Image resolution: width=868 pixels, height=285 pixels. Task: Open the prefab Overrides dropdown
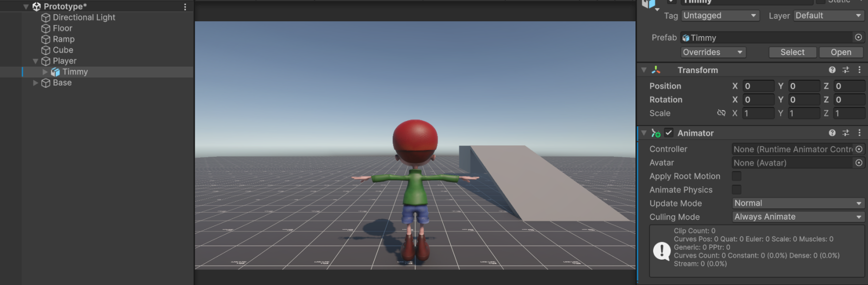(713, 52)
